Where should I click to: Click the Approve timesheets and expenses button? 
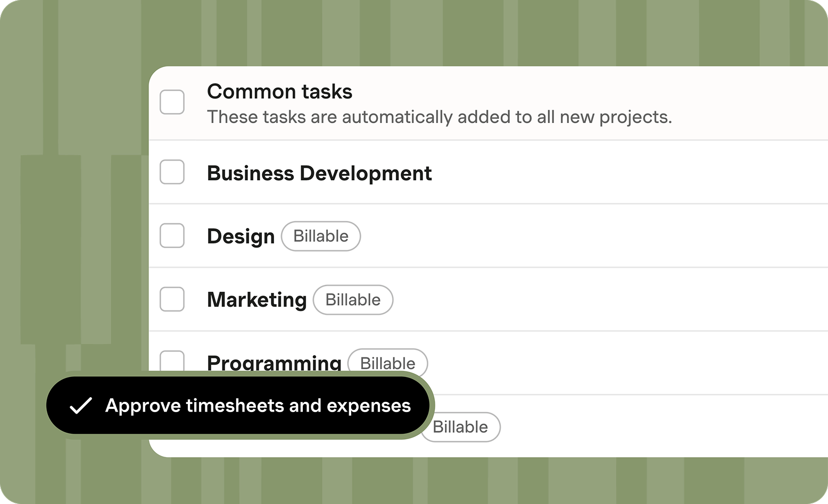[258, 406]
